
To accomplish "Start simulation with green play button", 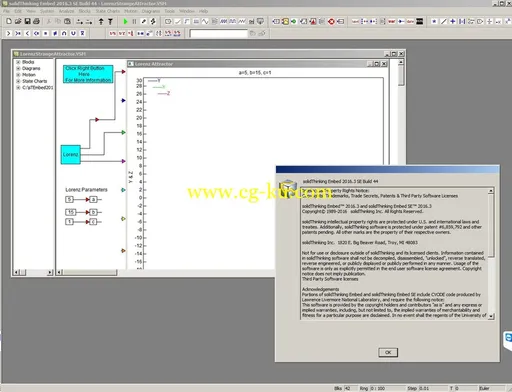I will [x=125, y=21].
